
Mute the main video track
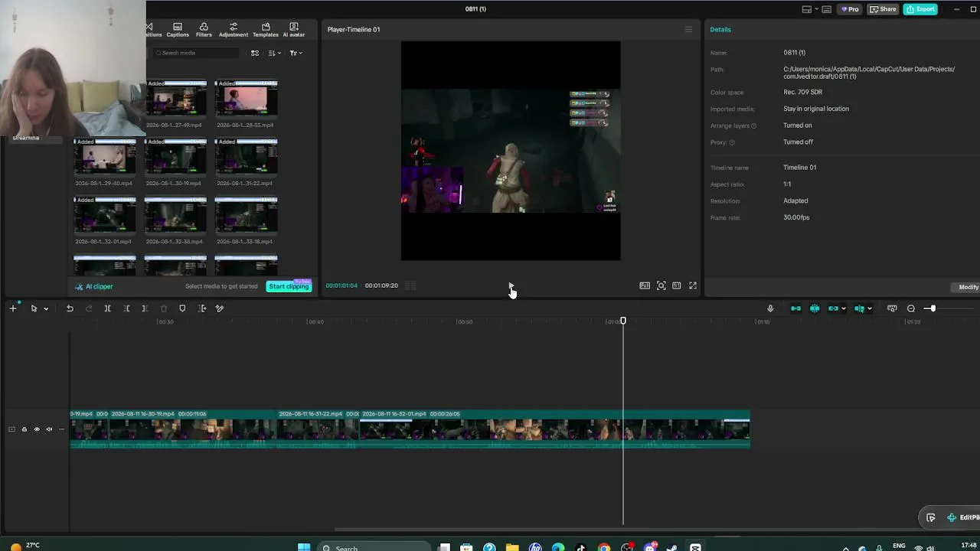coord(49,429)
